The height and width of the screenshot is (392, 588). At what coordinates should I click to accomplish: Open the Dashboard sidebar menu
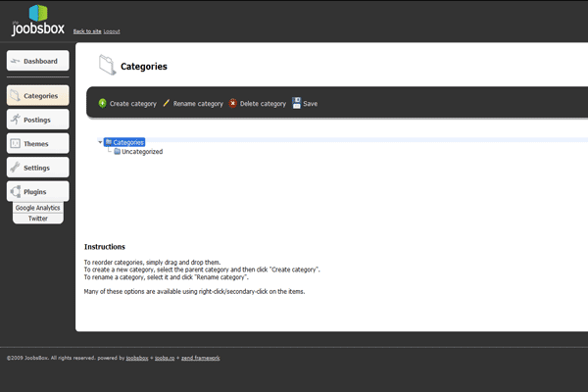pos(39,61)
